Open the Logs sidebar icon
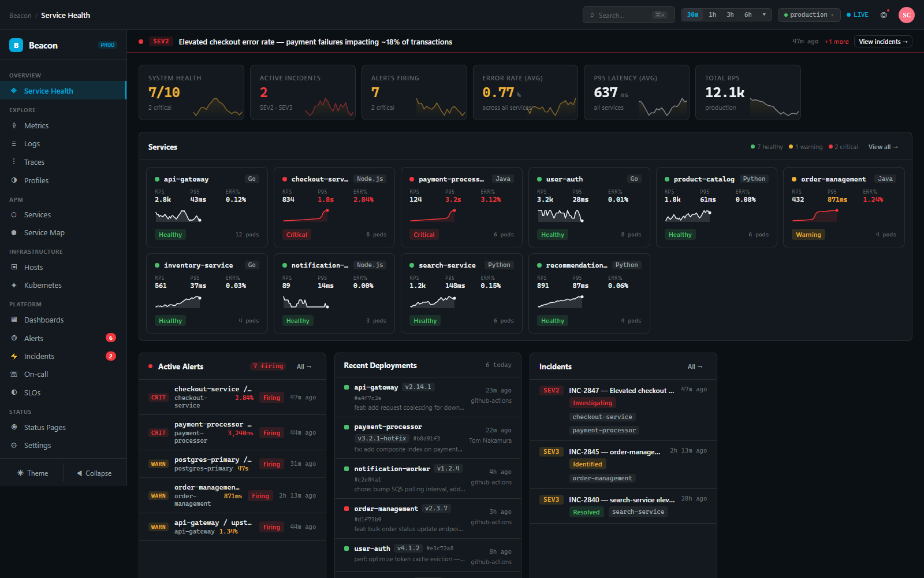The width and height of the screenshot is (924, 578). click(14, 143)
